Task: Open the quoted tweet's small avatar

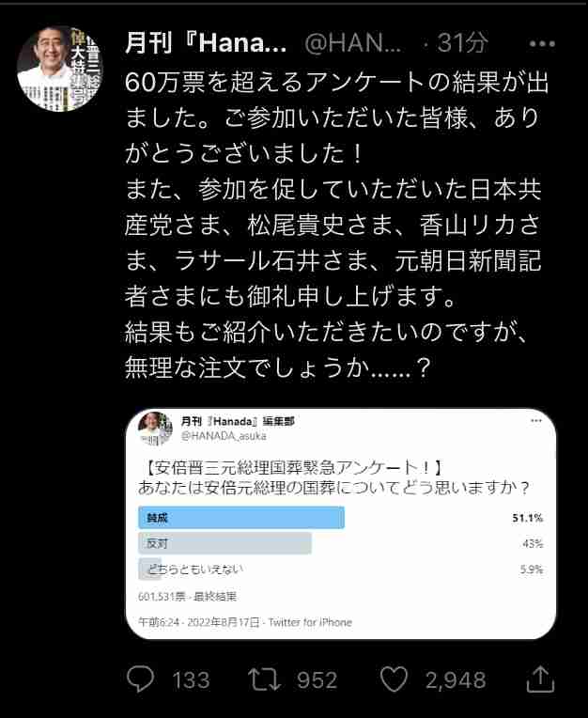Action: click(155, 429)
